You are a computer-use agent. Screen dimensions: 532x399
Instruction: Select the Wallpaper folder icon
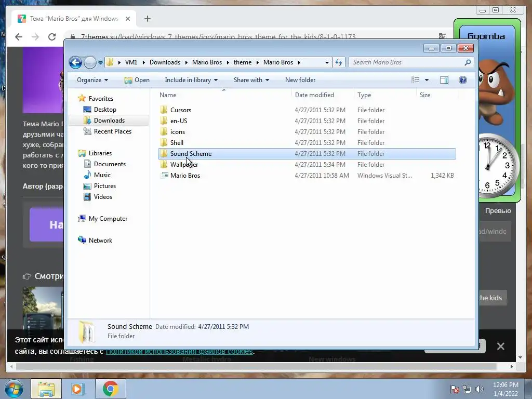pos(164,164)
